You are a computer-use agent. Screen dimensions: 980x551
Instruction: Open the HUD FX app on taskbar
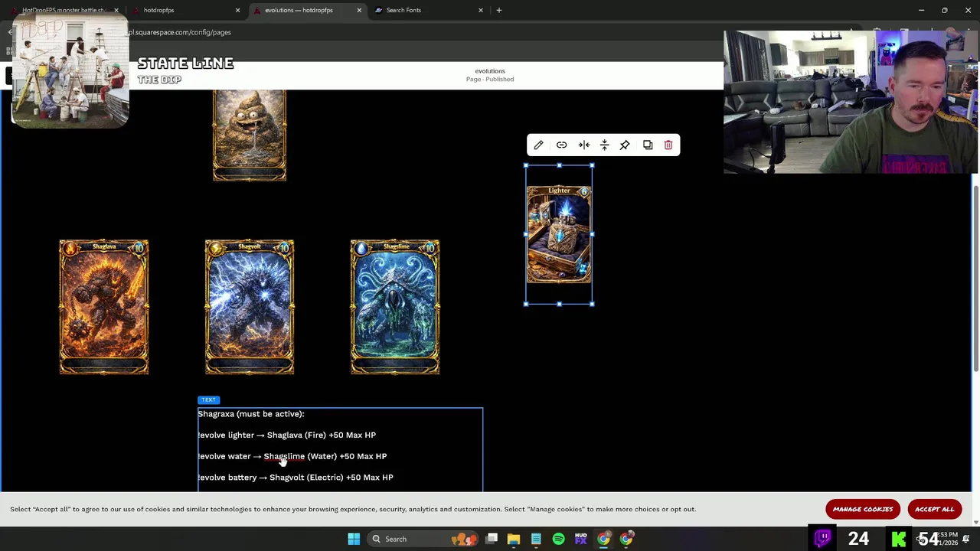click(581, 539)
